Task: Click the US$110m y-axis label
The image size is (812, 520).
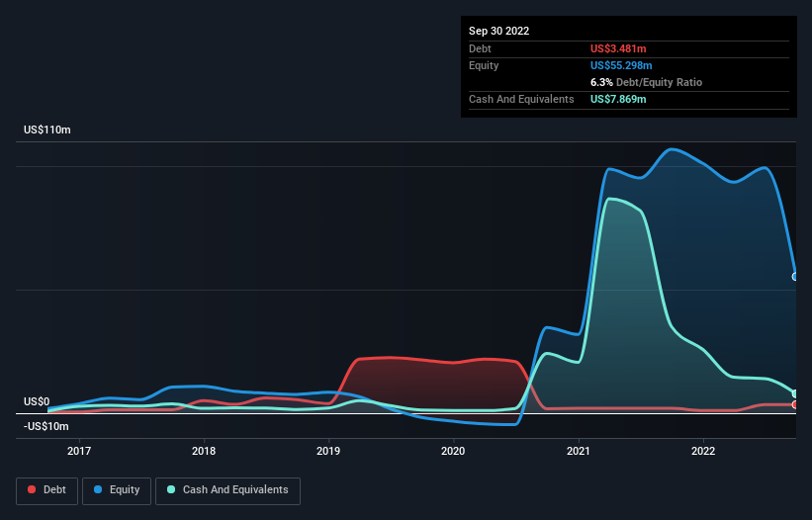Action: tap(47, 130)
